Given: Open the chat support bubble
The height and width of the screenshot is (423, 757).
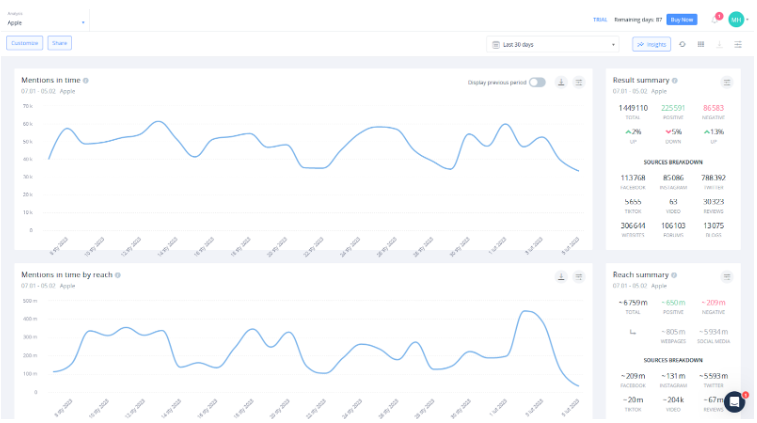Looking at the screenshot, I should click(x=734, y=401).
